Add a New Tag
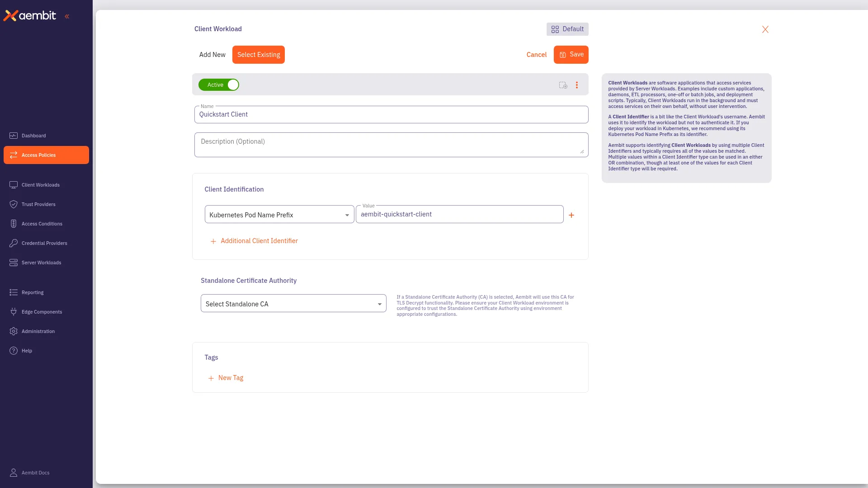The width and height of the screenshot is (868, 488). (226, 378)
